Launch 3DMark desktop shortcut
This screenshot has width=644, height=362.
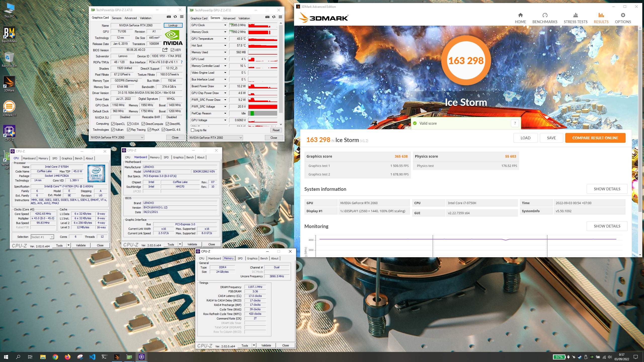[x=9, y=84]
